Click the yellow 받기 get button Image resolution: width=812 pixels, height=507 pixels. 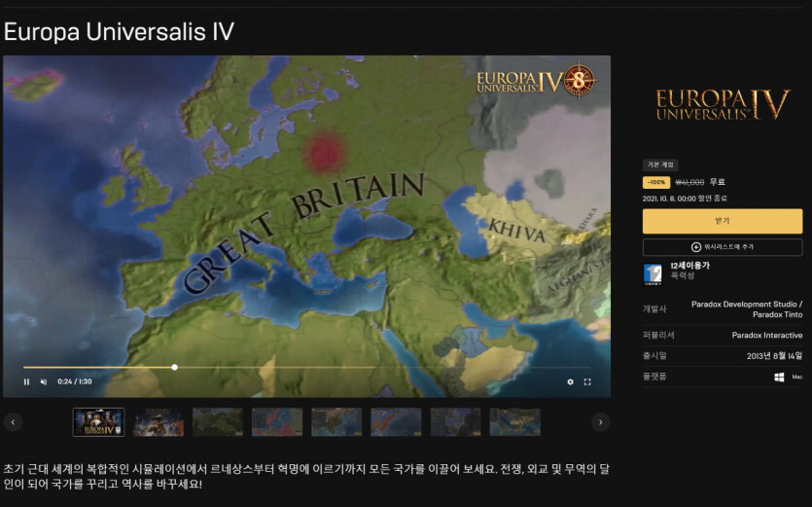[723, 221]
